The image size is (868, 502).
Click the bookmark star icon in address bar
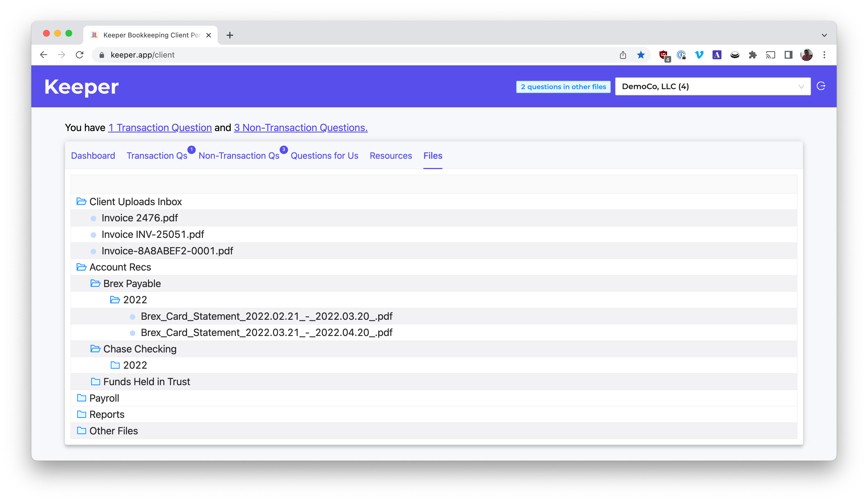pyautogui.click(x=641, y=55)
